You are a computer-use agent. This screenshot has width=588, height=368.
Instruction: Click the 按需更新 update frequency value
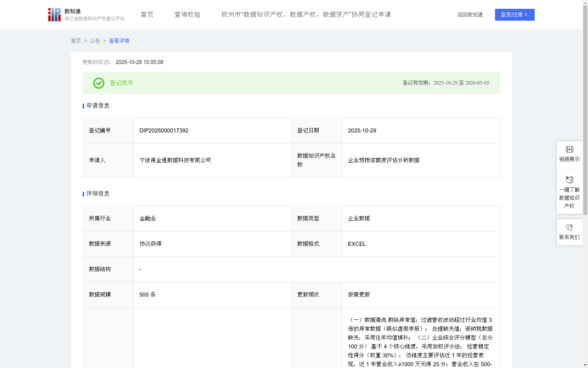[359, 295]
